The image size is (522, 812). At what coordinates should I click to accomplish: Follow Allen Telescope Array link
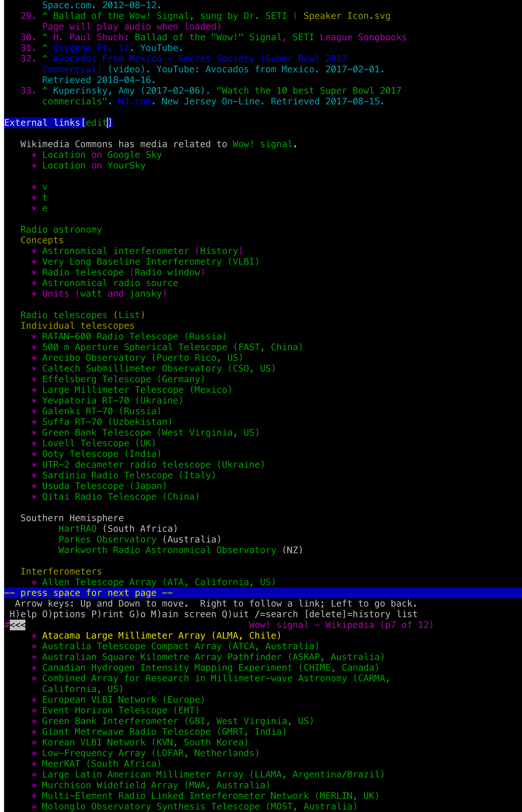coord(159,582)
